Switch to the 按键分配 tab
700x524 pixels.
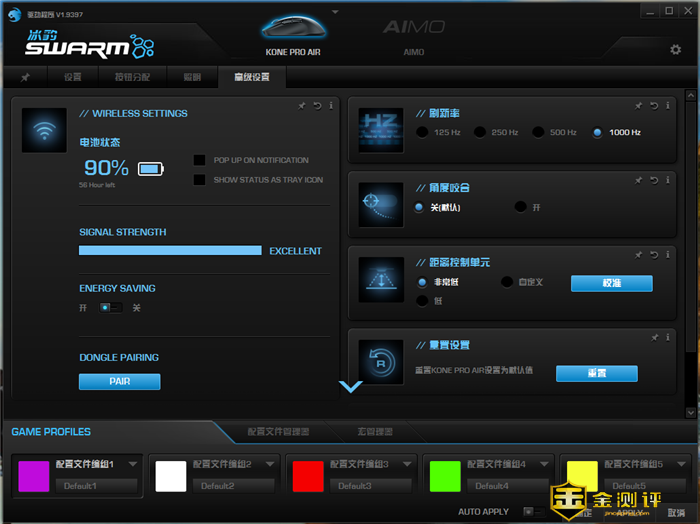[134, 77]
